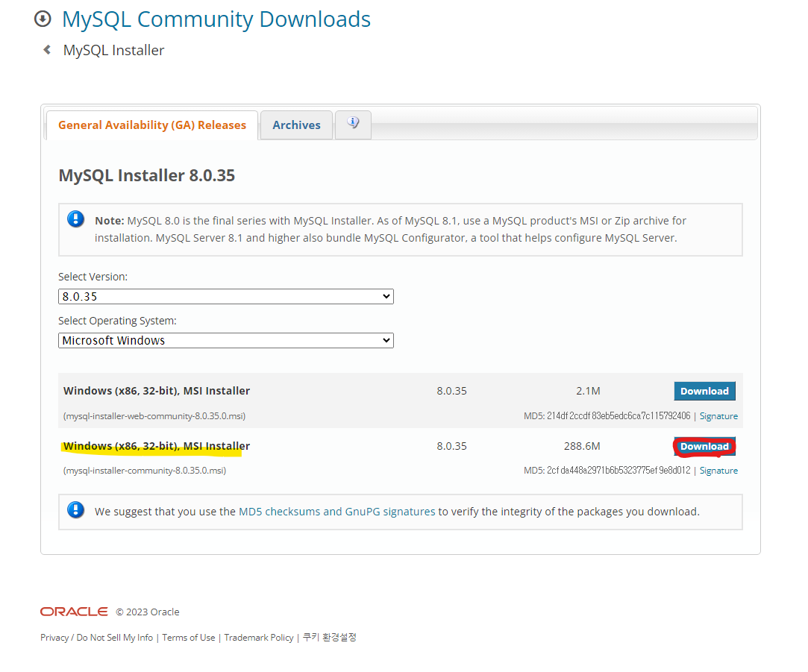The width and height of the screenshot is (808, 672).
Task: Open the Select Version dropdown showing 8.0.35
Action: click(x=226, y=296)
